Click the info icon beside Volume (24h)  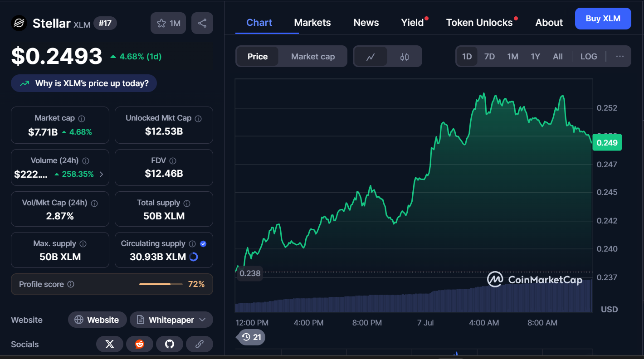pyautogui.click(x=86, y=161)
